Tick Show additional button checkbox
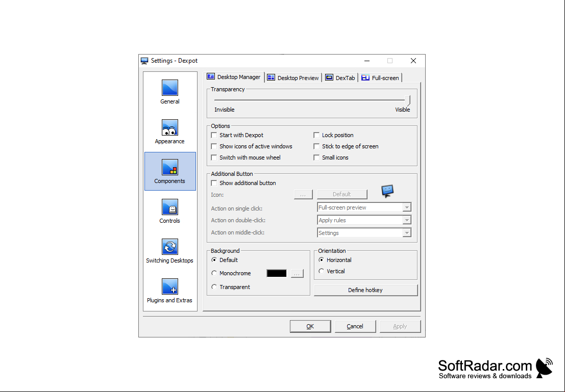Image resolution: width=565 pixels, height=392 pixels. point(214,183)
